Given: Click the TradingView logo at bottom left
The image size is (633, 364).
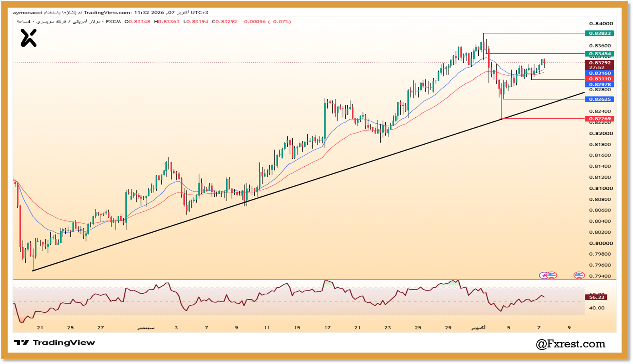Looking at the screenshot, I should point(54,343).
